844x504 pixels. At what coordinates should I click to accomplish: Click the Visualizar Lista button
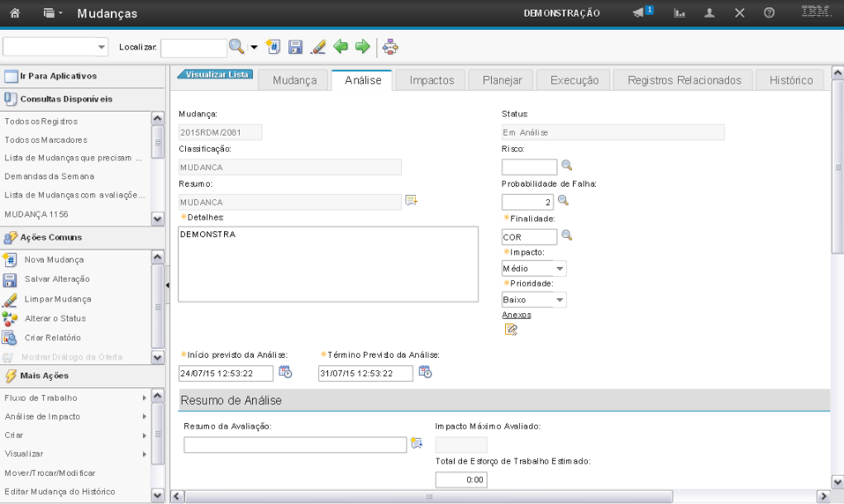[215, 74]
